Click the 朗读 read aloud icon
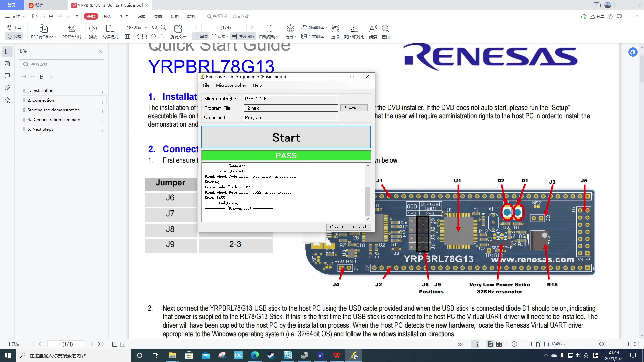This screenshot has height=362, width=644. click(x=373, y=28)
